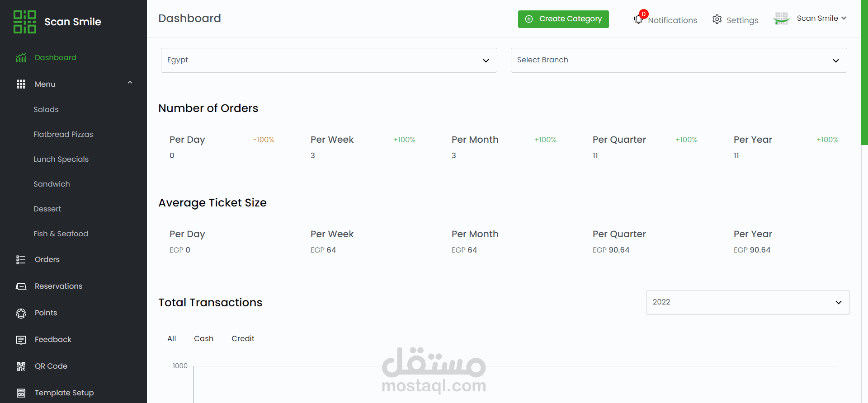Click the Create Category button
The image size is (868, 403).
click(x=563, y=19)
